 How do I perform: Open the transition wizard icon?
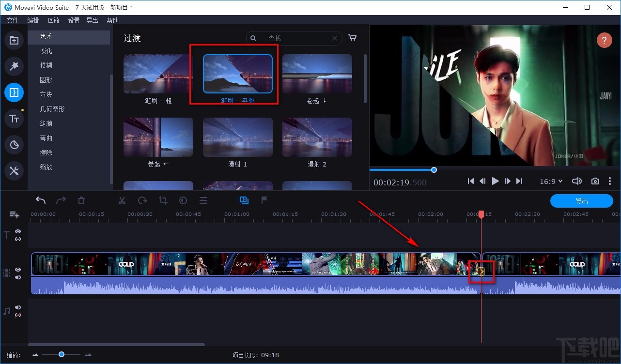(x=244, y=200)
